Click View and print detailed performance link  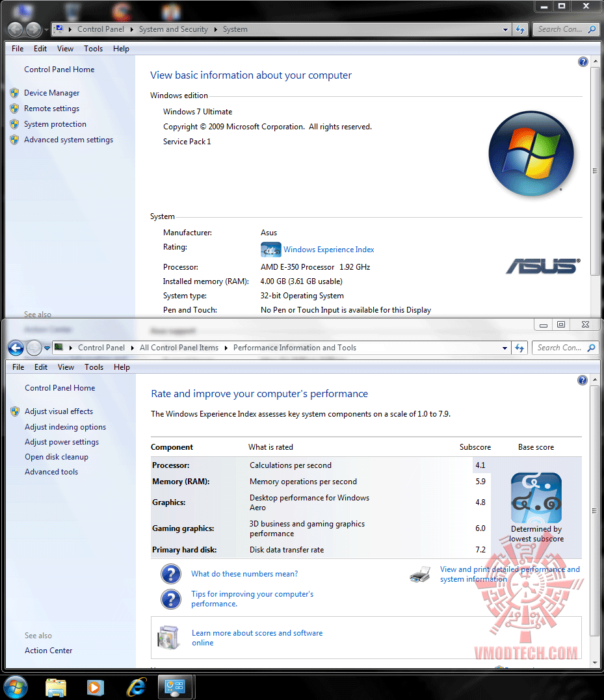tap(510, 574)
